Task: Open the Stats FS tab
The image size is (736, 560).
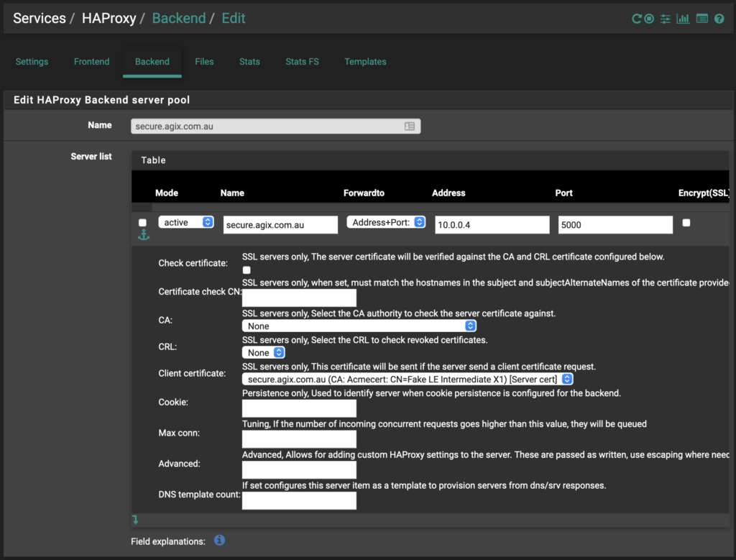Action: coord(302,62)
